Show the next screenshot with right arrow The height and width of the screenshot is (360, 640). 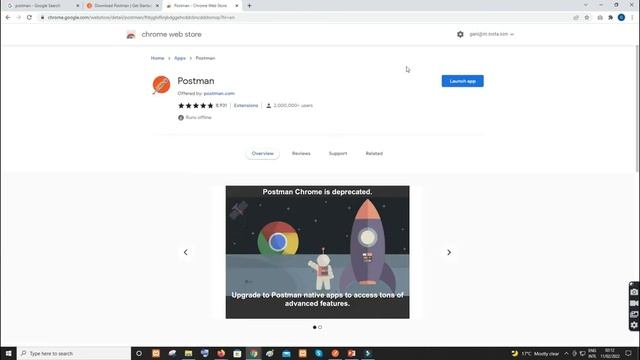pos(449,252)
